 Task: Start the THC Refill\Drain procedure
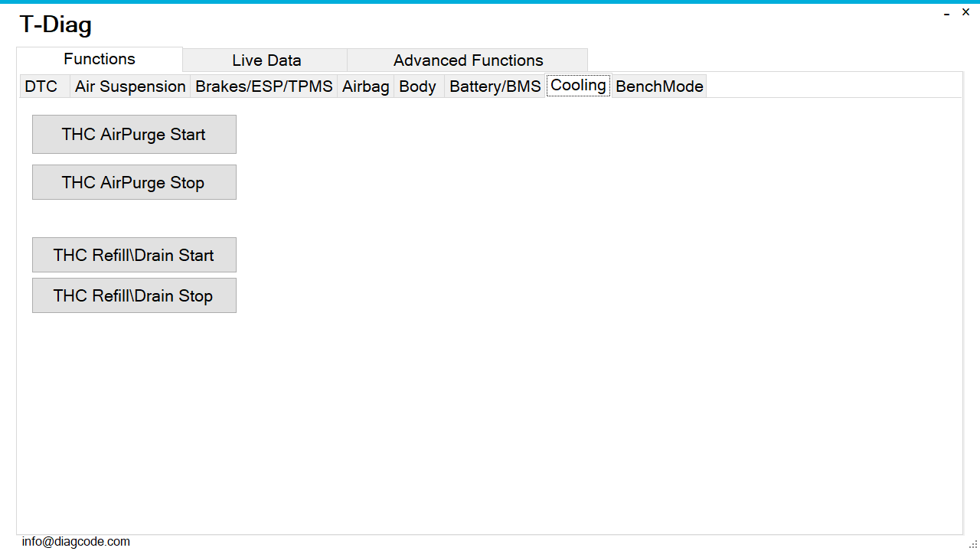[134, 255]
